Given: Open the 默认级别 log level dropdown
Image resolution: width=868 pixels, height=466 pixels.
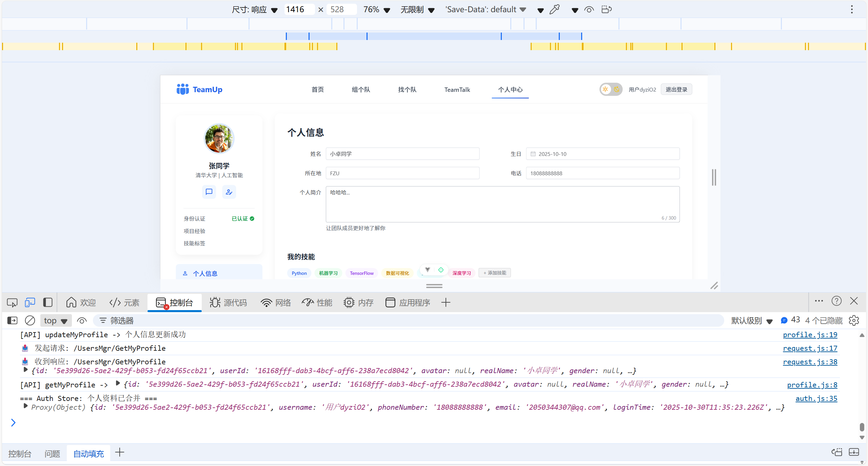Looking at the screenshot, I should 751,321.
